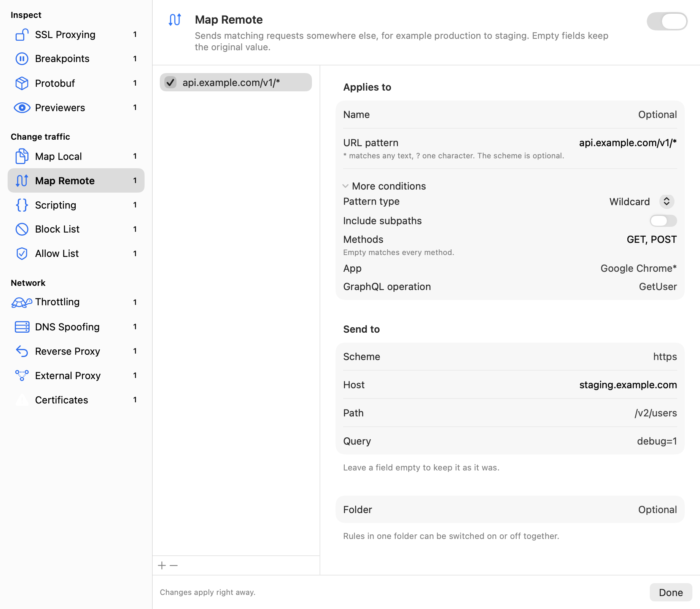Open the External Proxy label

(x=68, y=376)
